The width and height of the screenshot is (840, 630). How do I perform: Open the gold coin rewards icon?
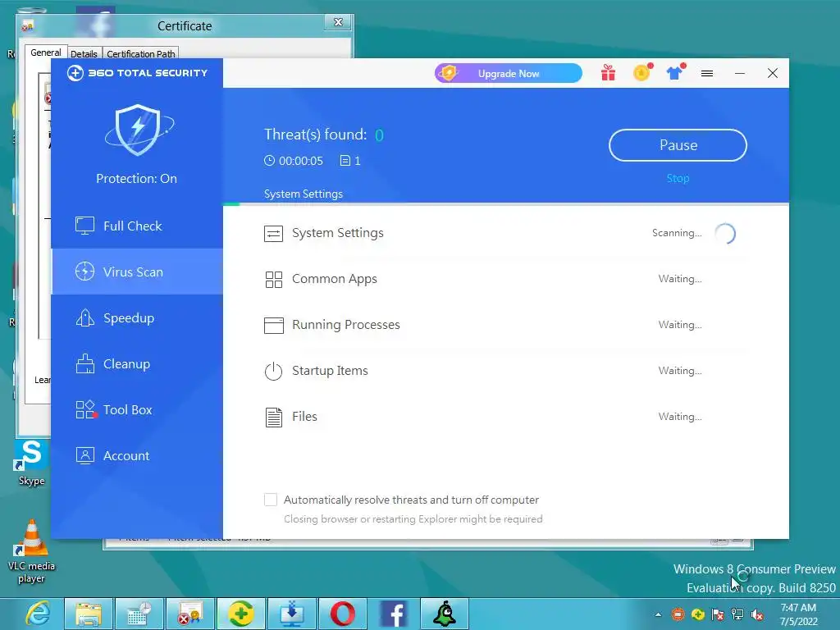(x=642, y=72)
